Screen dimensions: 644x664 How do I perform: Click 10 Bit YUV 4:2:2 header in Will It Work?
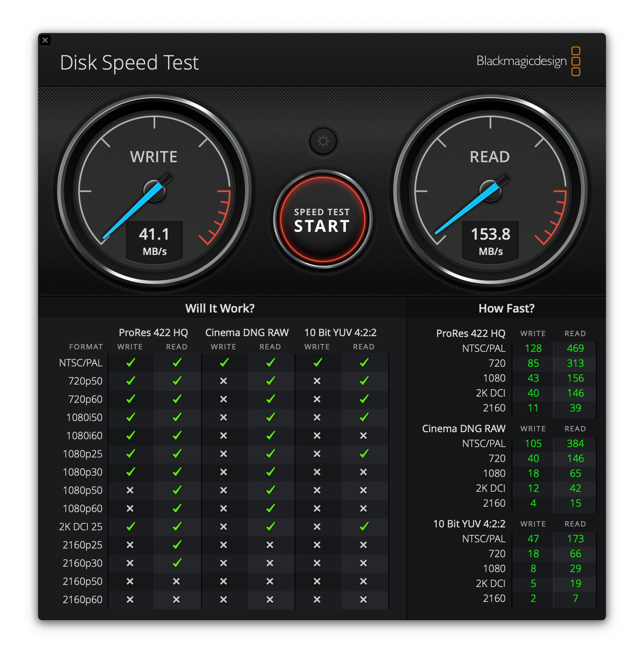(340, 333)
